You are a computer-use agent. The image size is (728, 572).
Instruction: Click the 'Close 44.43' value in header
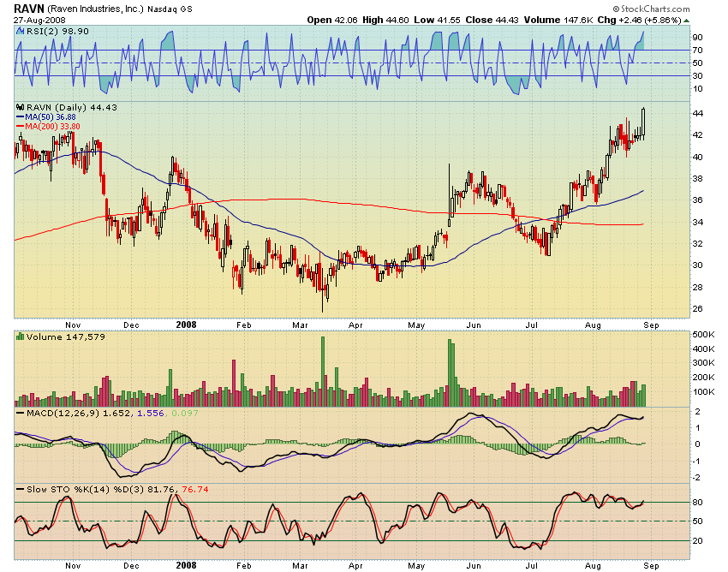coord(492,20)
